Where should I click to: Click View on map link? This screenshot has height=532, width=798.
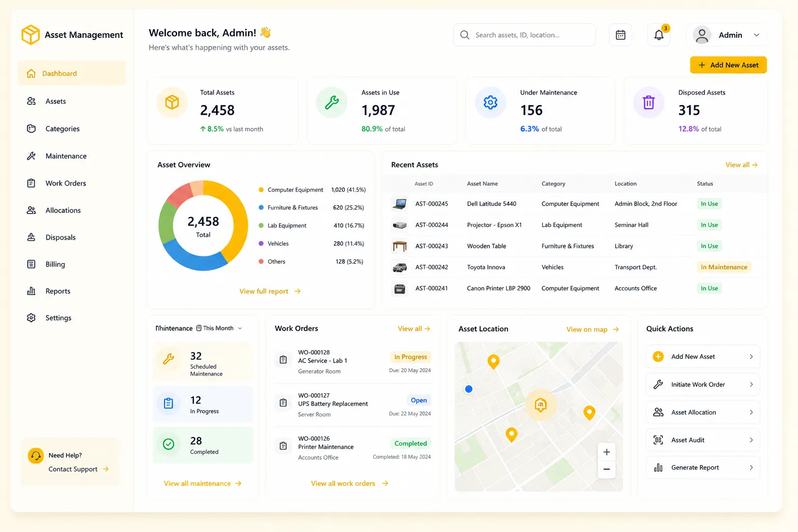[592, 329]
